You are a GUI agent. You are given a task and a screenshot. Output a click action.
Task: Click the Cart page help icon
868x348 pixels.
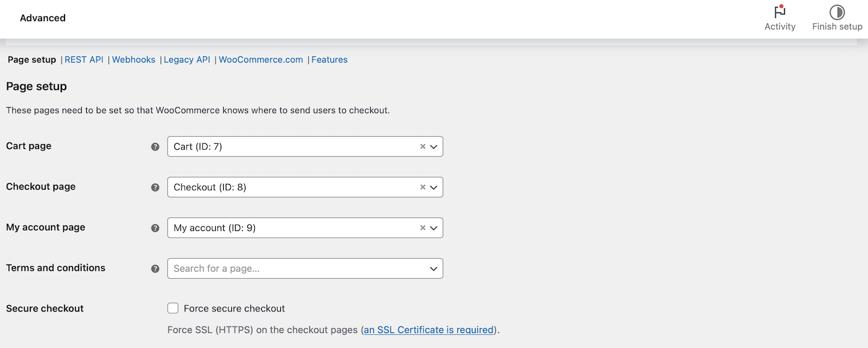pyautogui.click(x=156, y=147)
